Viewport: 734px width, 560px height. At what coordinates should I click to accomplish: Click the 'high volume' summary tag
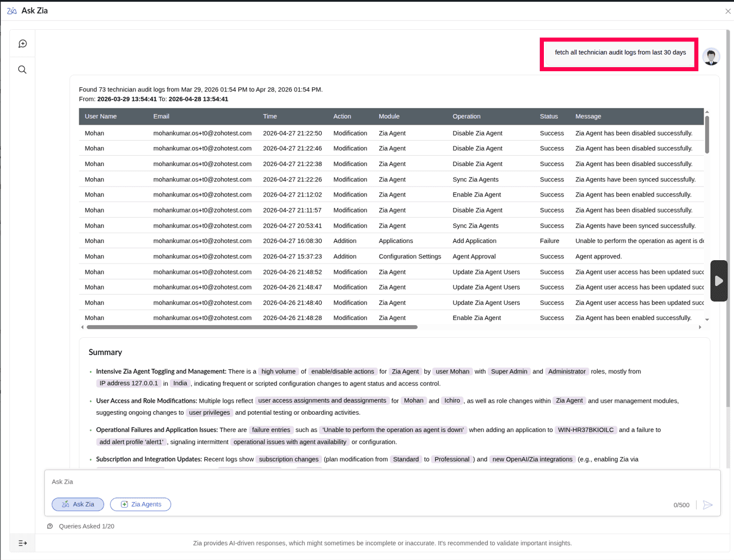tap(279, 372)
